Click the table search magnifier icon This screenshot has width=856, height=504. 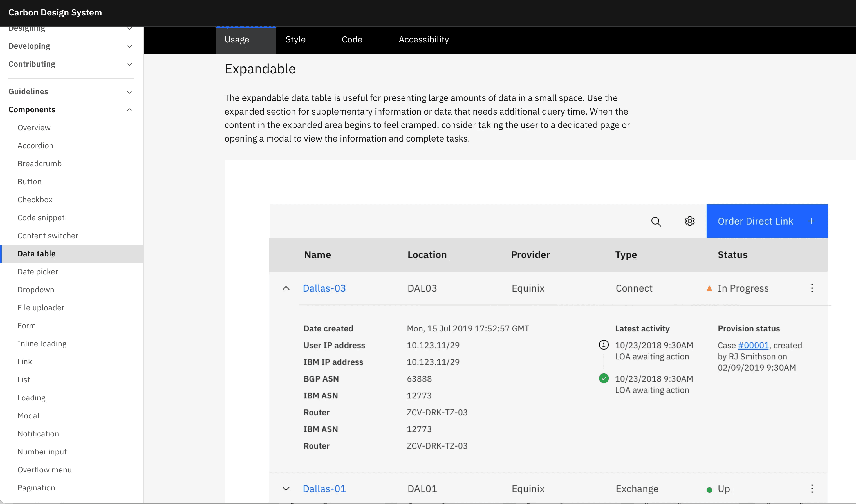(x=656, y=221)
